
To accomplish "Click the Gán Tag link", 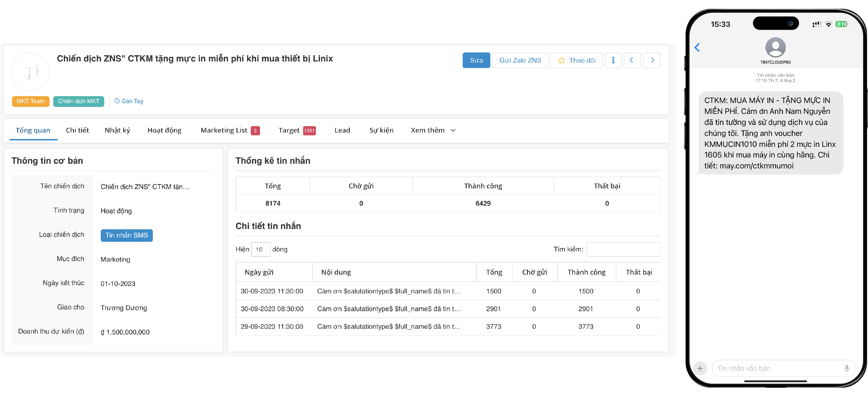I will [129, 101].
